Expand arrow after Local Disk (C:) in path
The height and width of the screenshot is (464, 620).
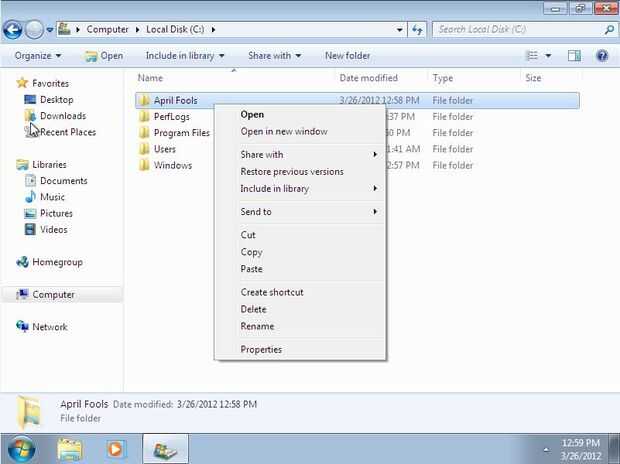click(x=214, y=30)
